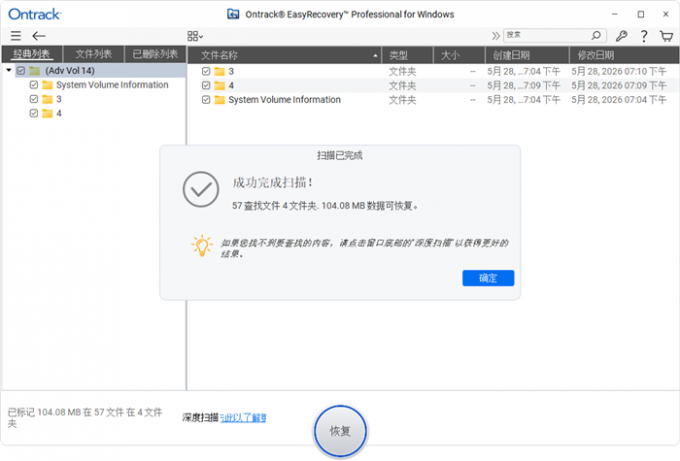Open the activation key icon

pyautogui.click(x=621, y=36)
